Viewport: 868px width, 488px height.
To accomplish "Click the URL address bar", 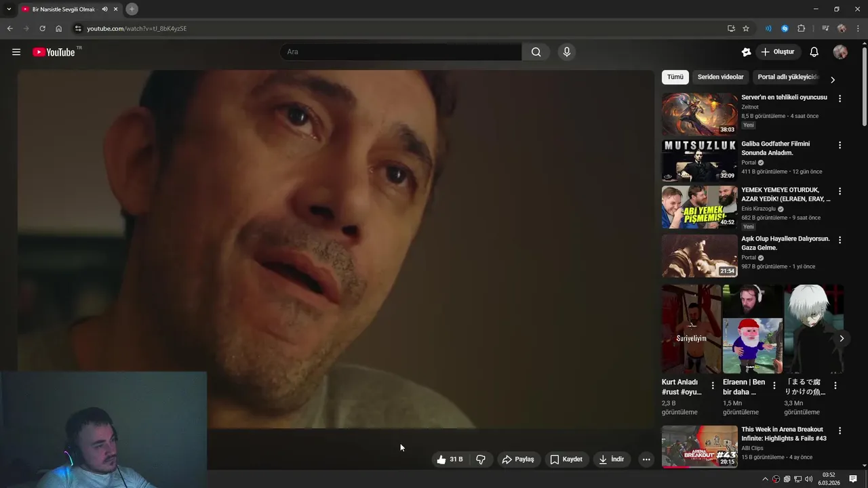I will pos(400,28).
